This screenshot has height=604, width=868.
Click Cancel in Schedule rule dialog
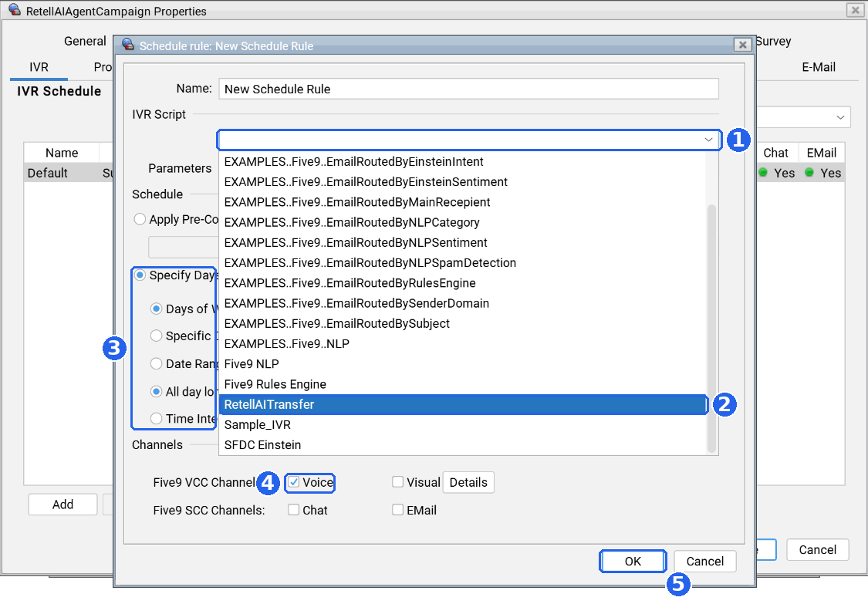click(x=704, y=562)
